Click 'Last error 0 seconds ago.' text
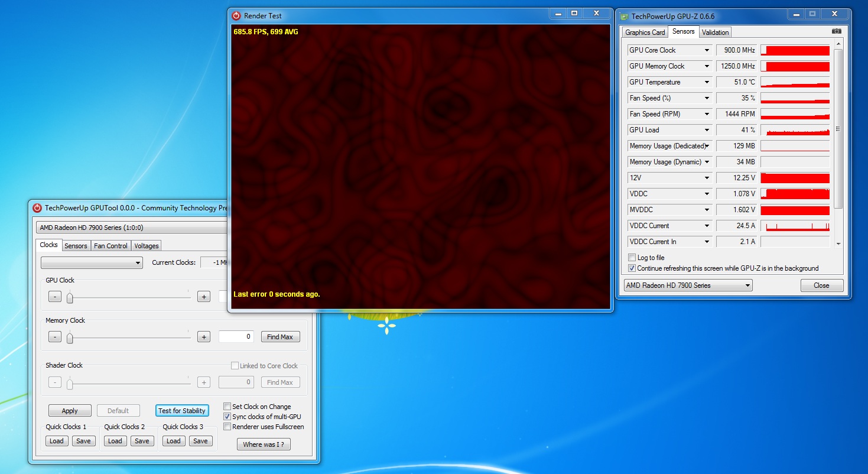This screenshot has height=474, width=868. [277, 294]
